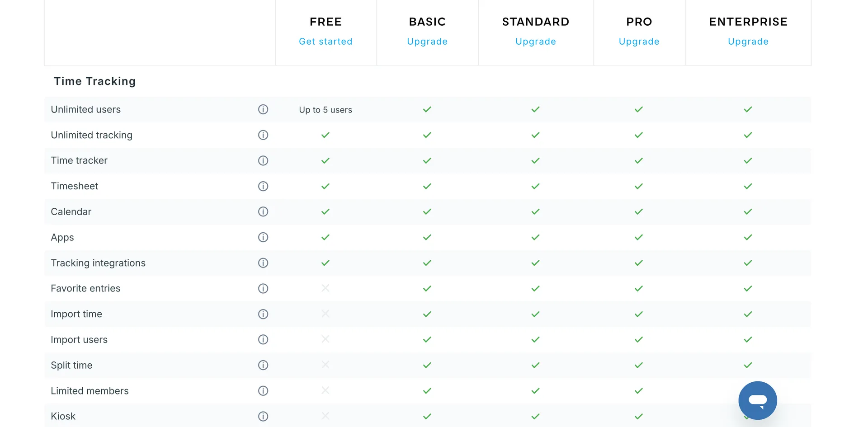This screenshot has width=868, height=427.
Task: Click the Unlimited users feature label
Action: coord(86,109)
